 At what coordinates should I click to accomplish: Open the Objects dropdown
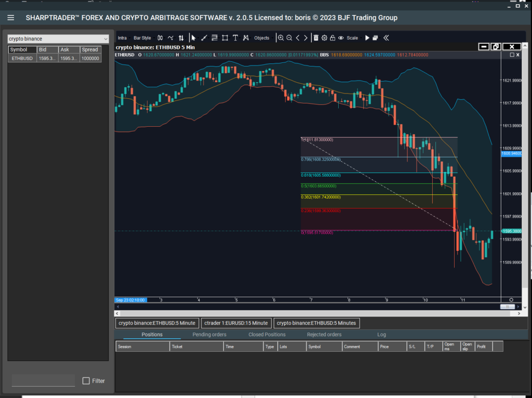click(262, 38)
